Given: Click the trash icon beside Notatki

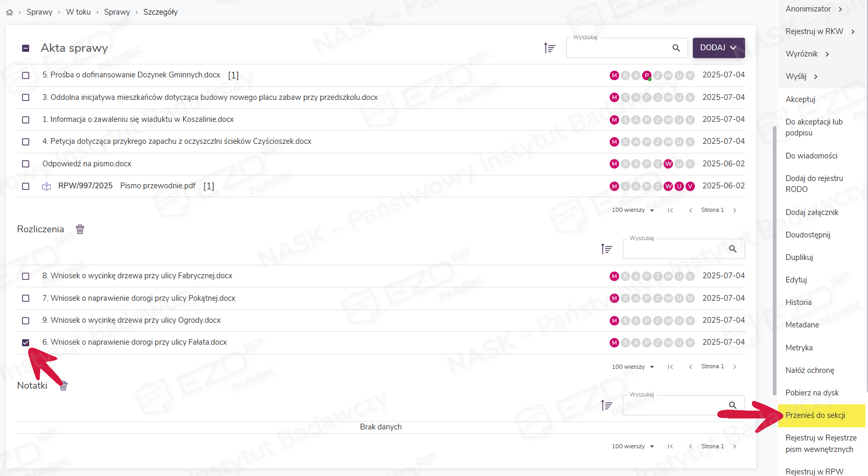Looking at the screenshot, I should [x=64, y=386].
